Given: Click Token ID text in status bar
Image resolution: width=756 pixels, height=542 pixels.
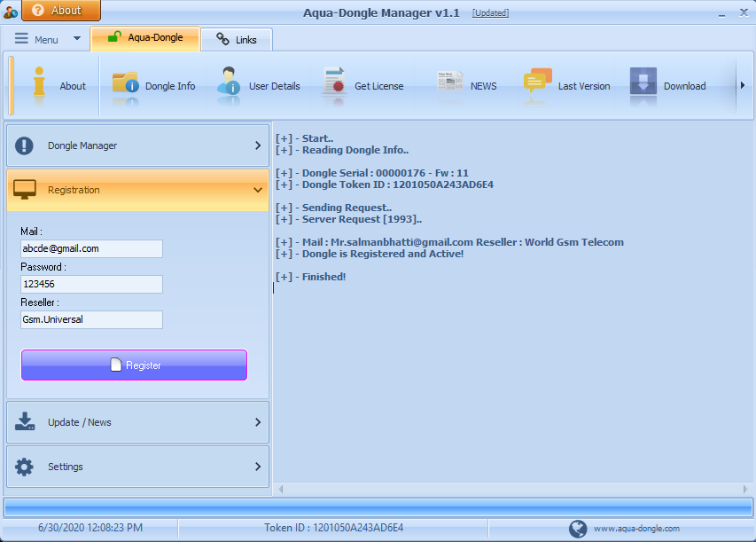Looking at the screenshot, I should click(333, 528).
